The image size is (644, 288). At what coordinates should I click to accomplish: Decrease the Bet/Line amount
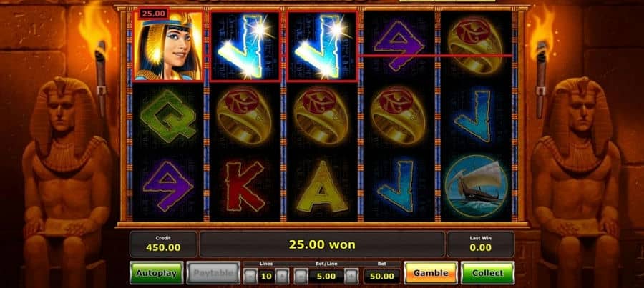[301, 276]
